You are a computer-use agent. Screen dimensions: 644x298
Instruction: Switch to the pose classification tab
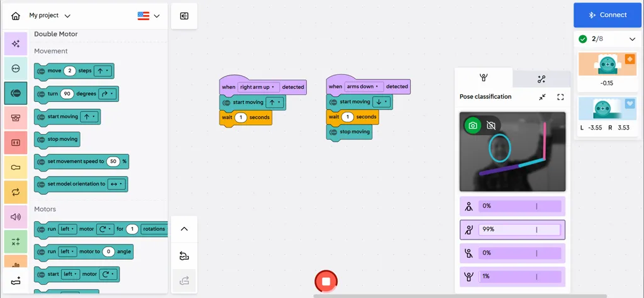(x=484, y=78)
